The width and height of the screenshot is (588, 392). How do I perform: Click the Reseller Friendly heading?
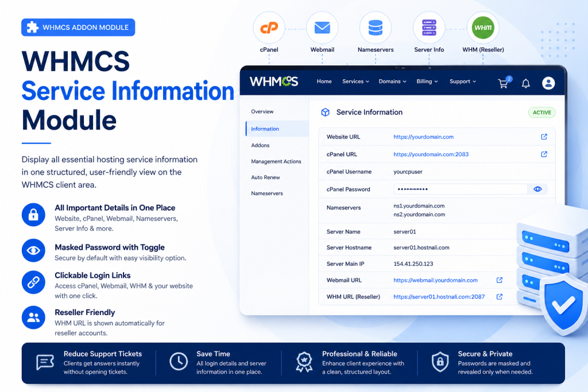coord(85,312)
